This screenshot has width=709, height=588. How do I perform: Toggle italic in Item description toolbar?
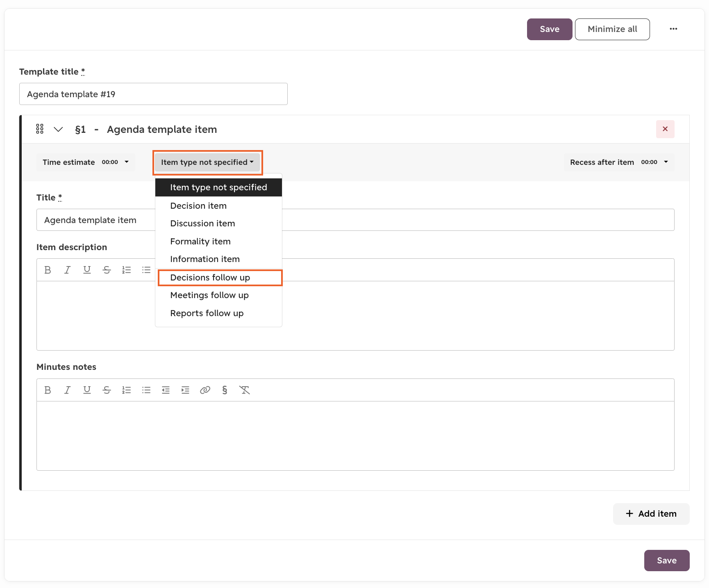click(x=67, y=270)
